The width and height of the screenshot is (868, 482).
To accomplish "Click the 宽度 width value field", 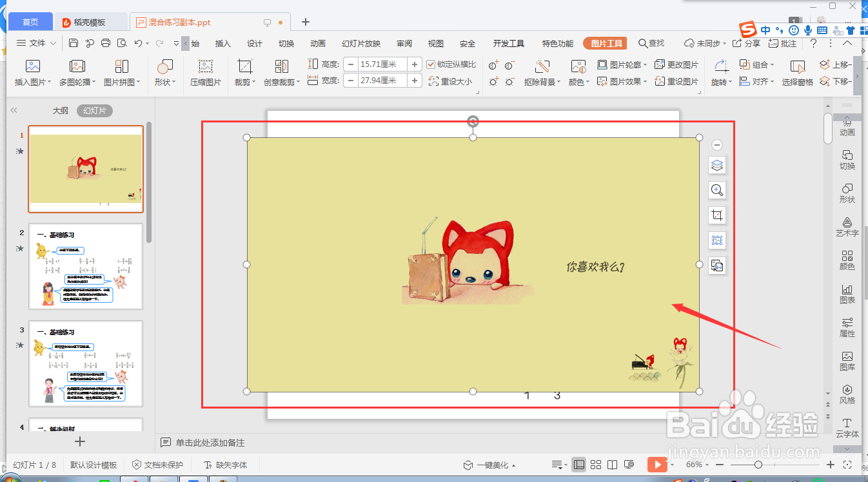I will click(382, 81).
